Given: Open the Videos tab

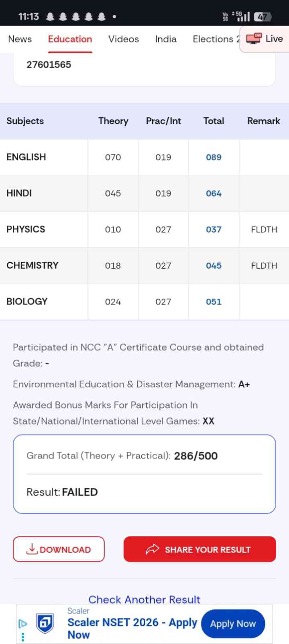Looking at the screenshot, I should point(124,39).
